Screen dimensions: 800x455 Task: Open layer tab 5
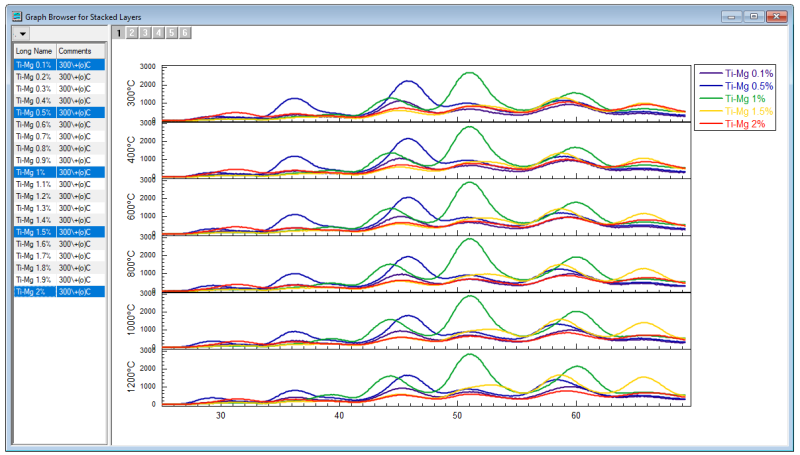[172, 33]
